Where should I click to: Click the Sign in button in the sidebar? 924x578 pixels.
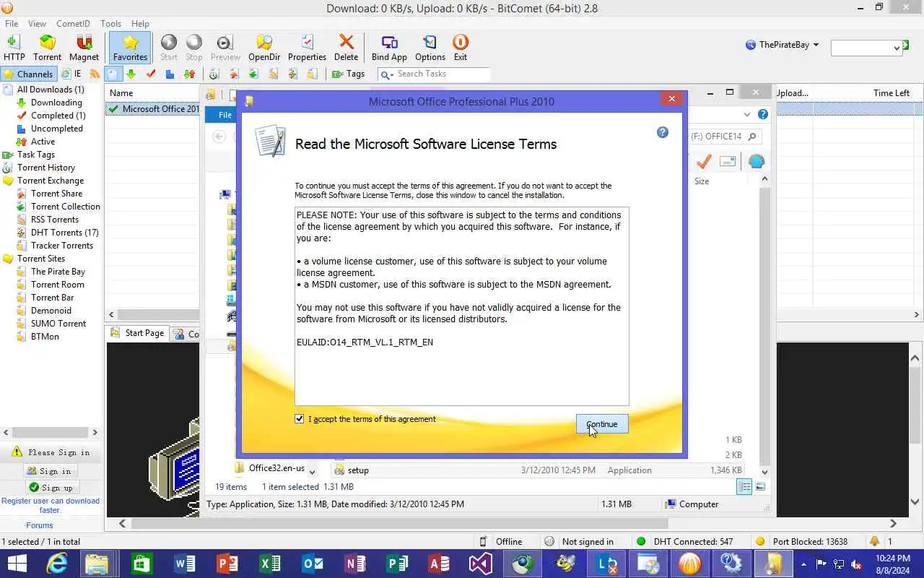49,471
